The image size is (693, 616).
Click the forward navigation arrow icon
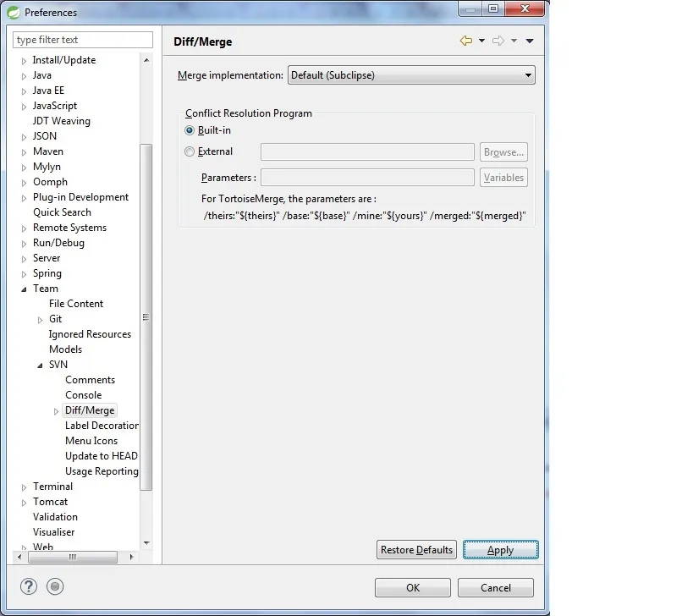tap(498, 41)
